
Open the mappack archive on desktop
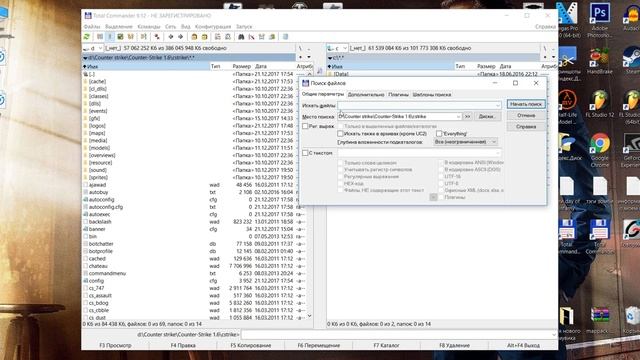point(600,320)
